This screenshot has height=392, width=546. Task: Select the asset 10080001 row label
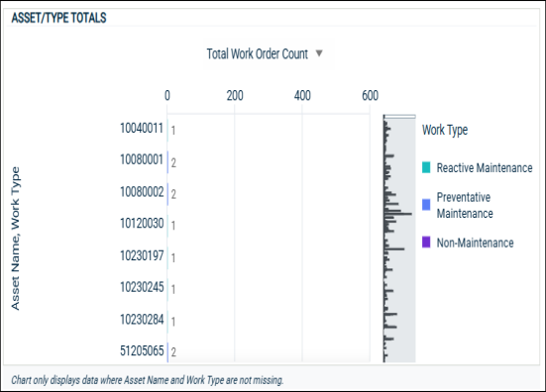click(x=142, y=160)
